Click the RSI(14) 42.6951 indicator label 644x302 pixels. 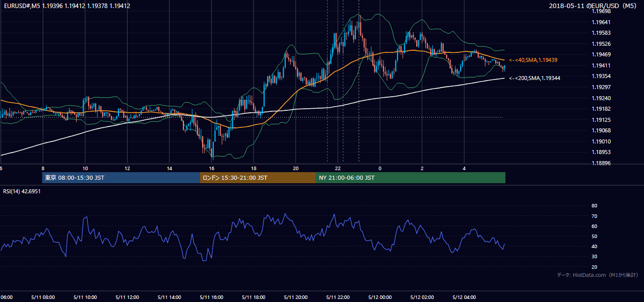22,191
